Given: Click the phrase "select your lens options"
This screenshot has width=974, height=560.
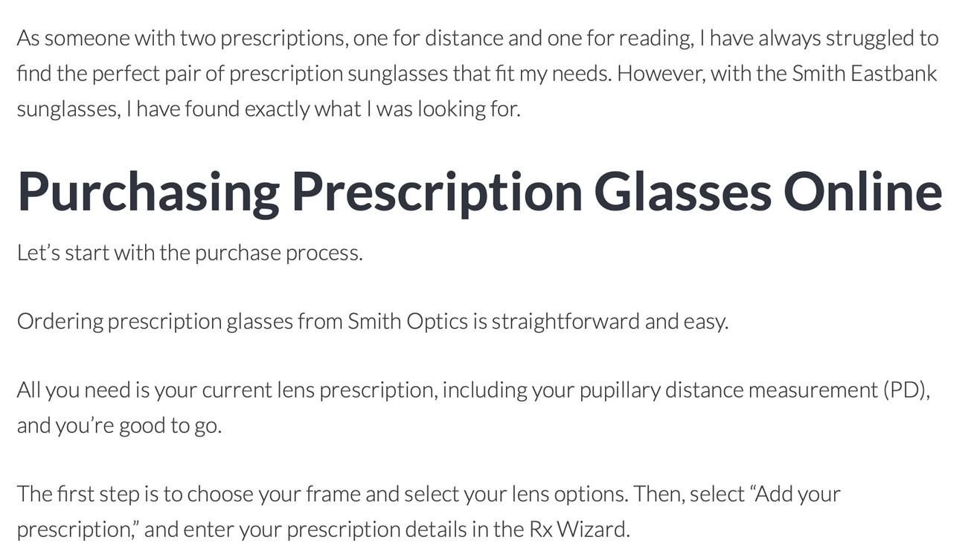Looking at the screenshot, I should tap(516, 494).
